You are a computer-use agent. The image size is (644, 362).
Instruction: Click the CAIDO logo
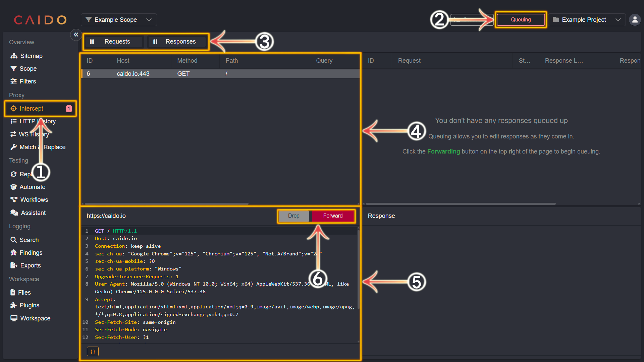[x=40, y=20]
